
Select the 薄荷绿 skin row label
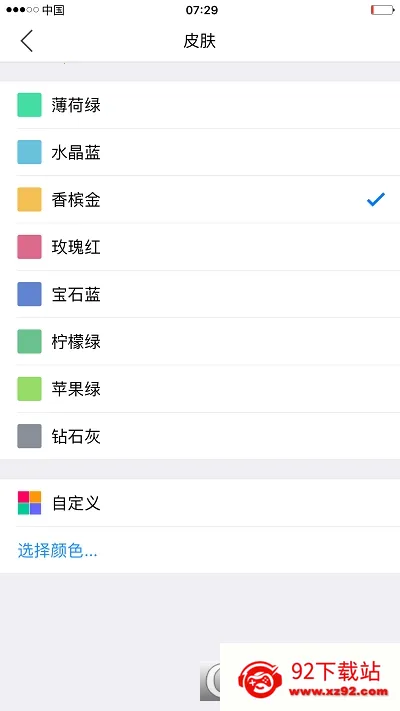(x=76, y=105)
